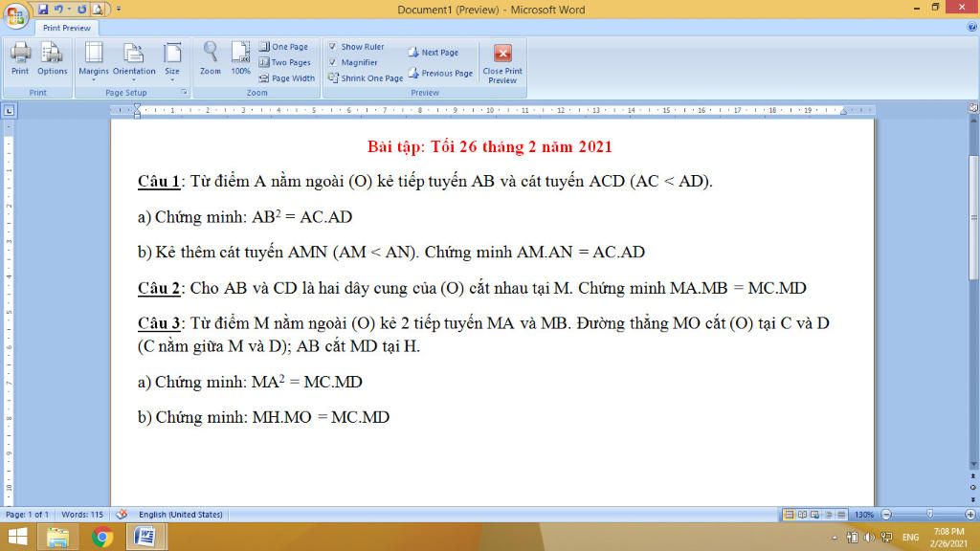Click the red heading "Bài tập: Tối 26 tháng 2 năm 2021"
The image size is (980, 551).
click(489, 146)
